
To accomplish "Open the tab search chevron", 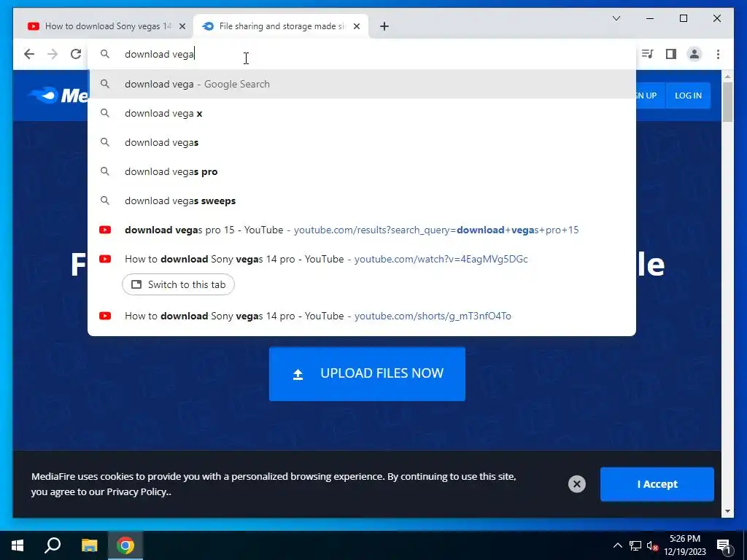I will 616,18.
